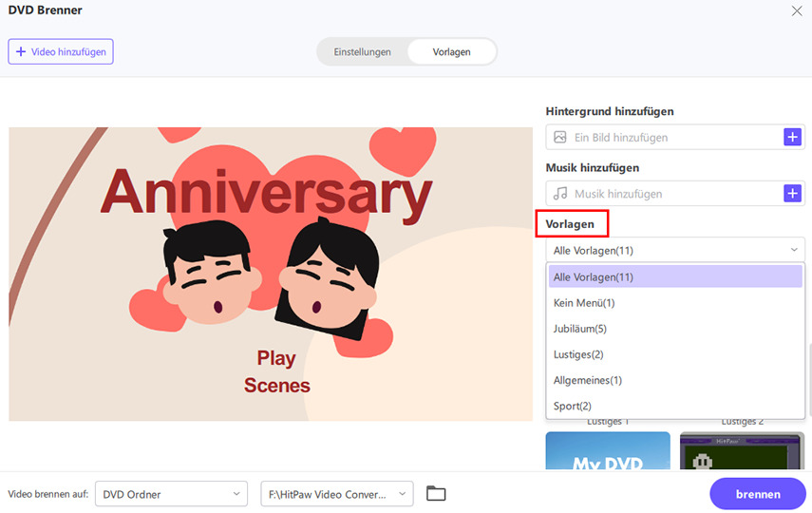
Task: Choose Lustiges(2) category
Action: [675, 354]
